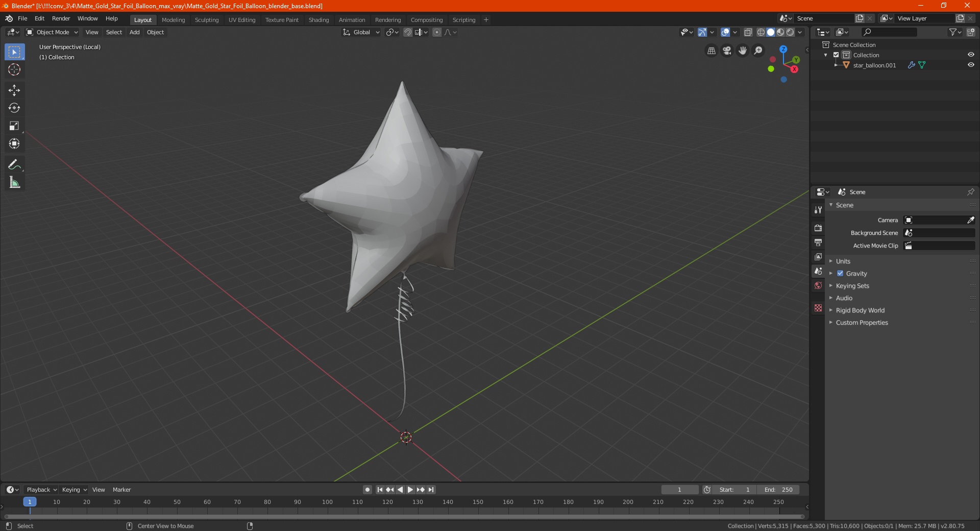Expand star_balloon.001 tree item
Image resolution: width=980 pixels, height=531 pixels.
pyautogui.click(x=836, y=65)
